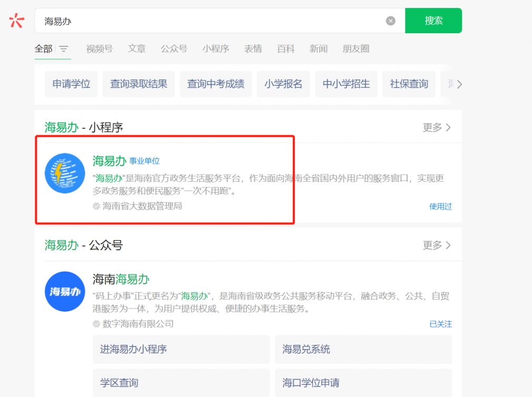Image resolution: width=532 pixels, height=397 pixels.
Task: Click 海南省大数据管理局 publisher text
Action: tap(142, 206)
